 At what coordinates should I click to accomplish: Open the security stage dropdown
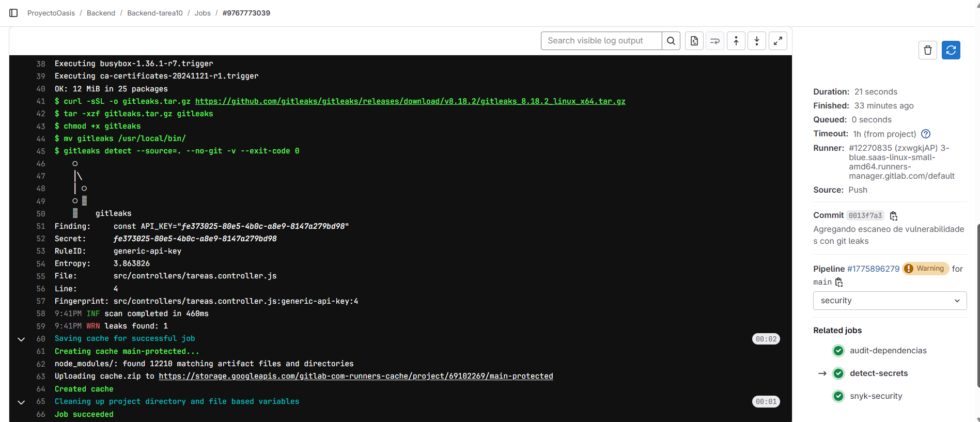pyautogui.click(x=890, y=301)
